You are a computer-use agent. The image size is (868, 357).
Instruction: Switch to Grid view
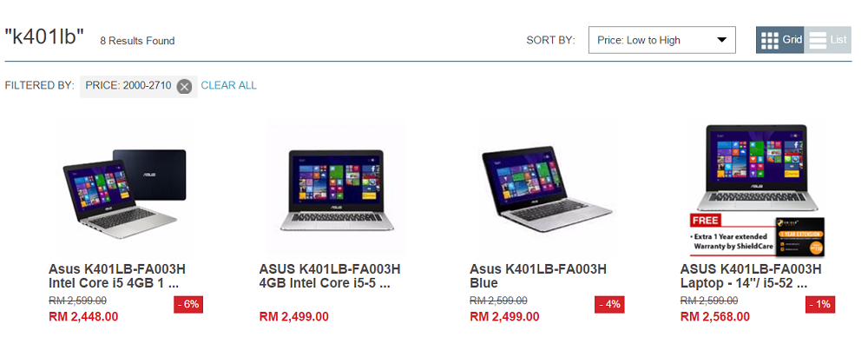click(x=780, y=40)
